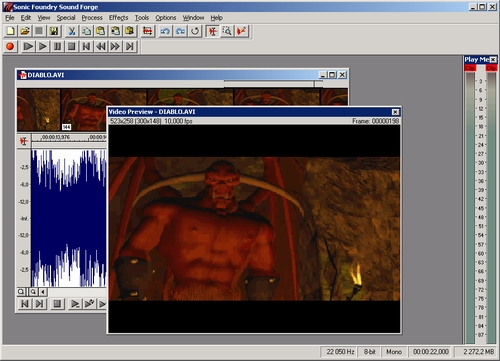Click the zoom out level icon below waveform
Image resolution: width=500 pixels, height=361 pixels.
tap(21, 292)
